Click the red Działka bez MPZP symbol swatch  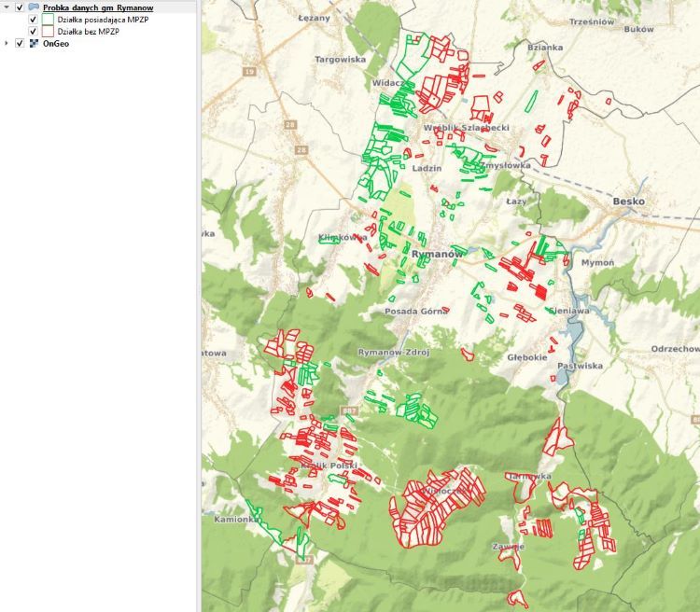47,31
